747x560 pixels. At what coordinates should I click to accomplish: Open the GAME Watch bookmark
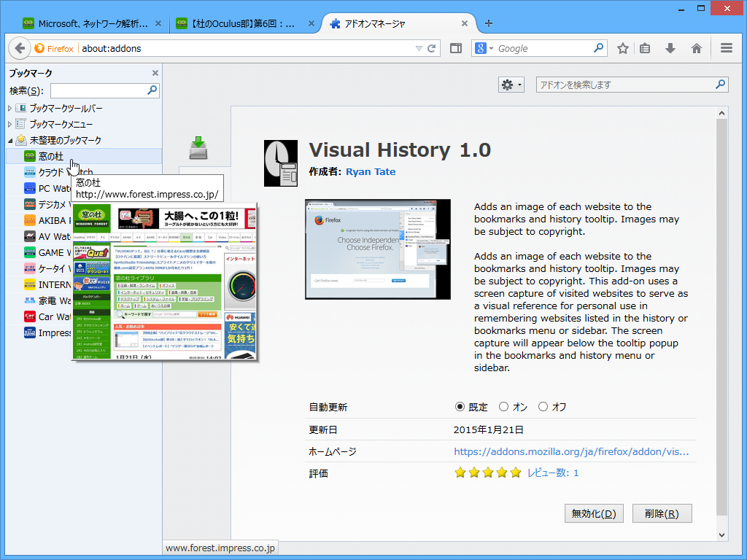click(x=47, y=253)
